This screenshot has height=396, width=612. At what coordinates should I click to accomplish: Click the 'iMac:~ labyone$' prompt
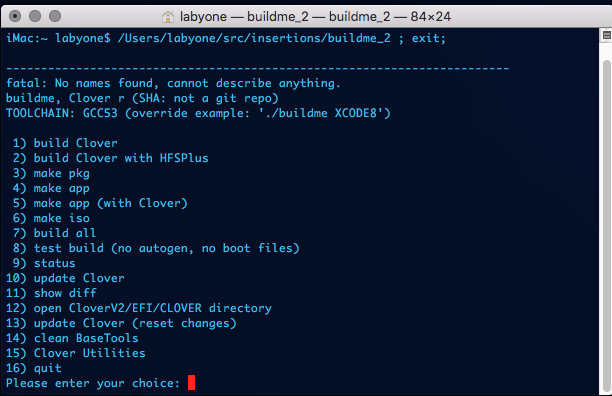pyautogui.click(x=58, y=38)
